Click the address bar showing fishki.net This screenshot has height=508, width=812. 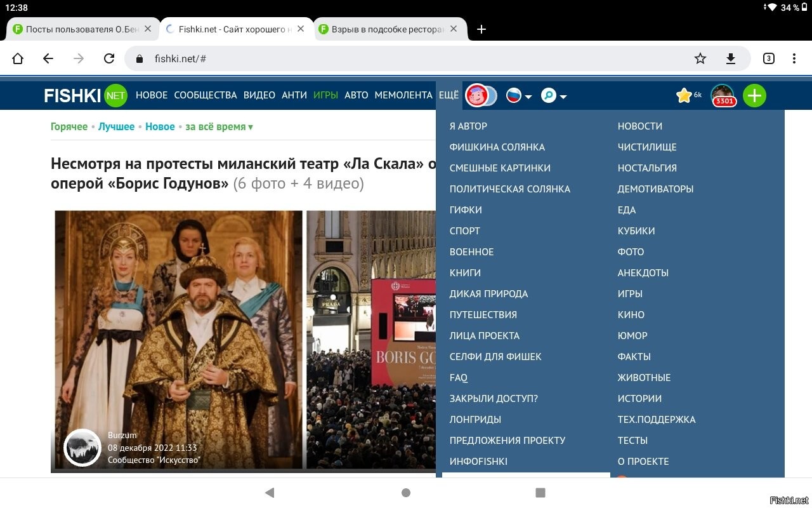[x=412, y=58]
